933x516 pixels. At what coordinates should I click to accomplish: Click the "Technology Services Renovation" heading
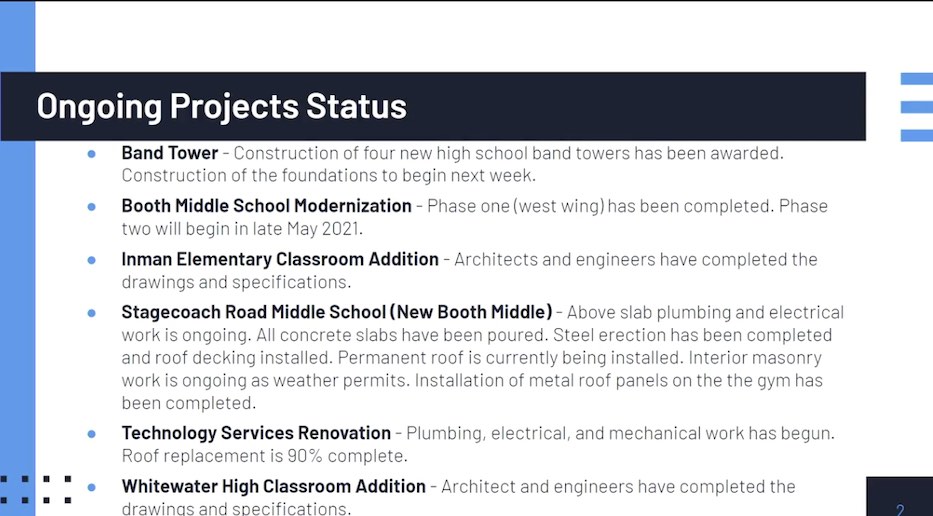(x=256, y=433)
